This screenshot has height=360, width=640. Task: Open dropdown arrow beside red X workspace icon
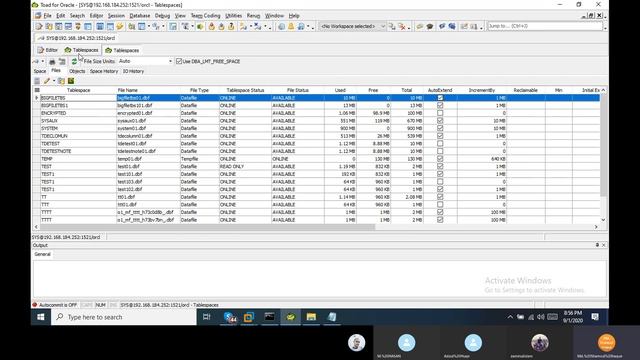coord(409,27)
